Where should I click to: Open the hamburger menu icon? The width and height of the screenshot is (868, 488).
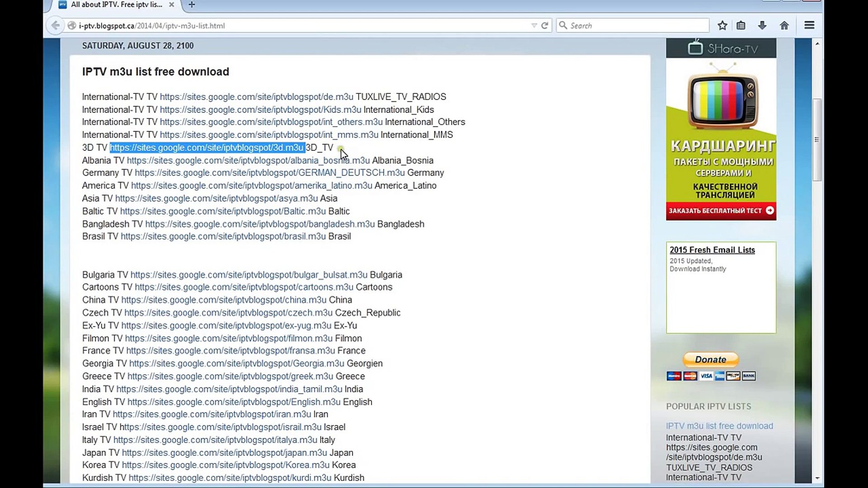pyautogui.click(x=809, y=25)
